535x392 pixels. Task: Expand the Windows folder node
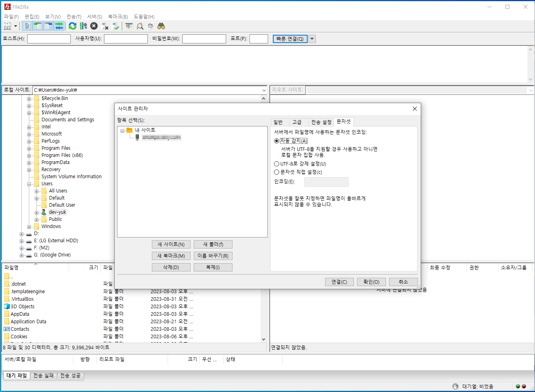pos(29,227)
